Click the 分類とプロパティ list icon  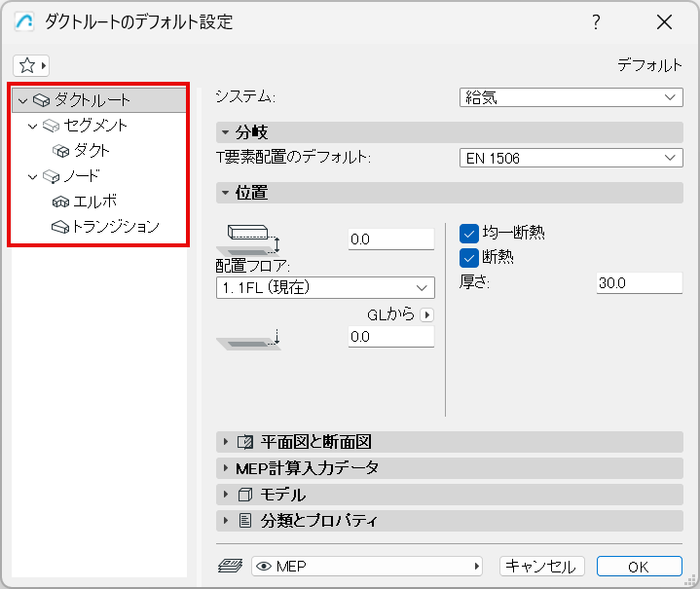[245, 521]
